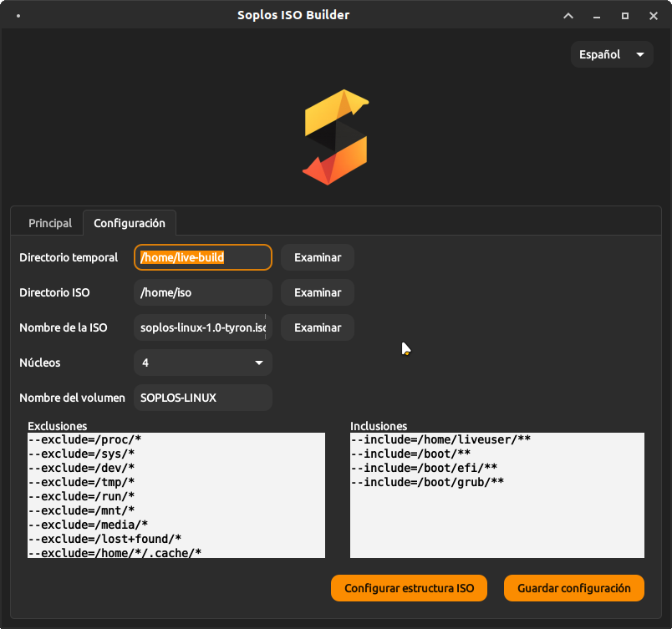The width and height of the screenshot is (672, 629).
Task: Click the --exclude=/mnt/* line
Action: [x=81, y=510]
